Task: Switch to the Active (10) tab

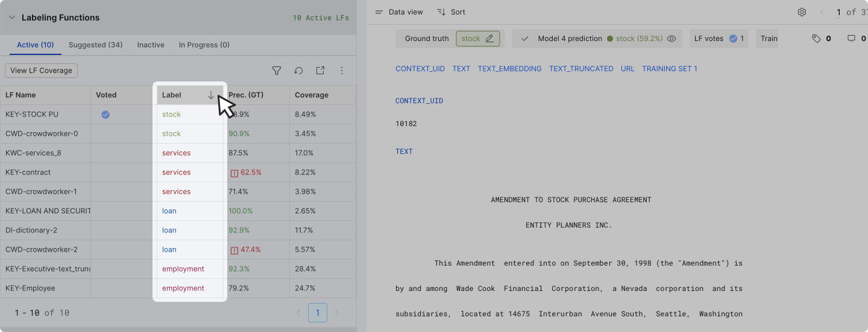Action: coord(35,45)
